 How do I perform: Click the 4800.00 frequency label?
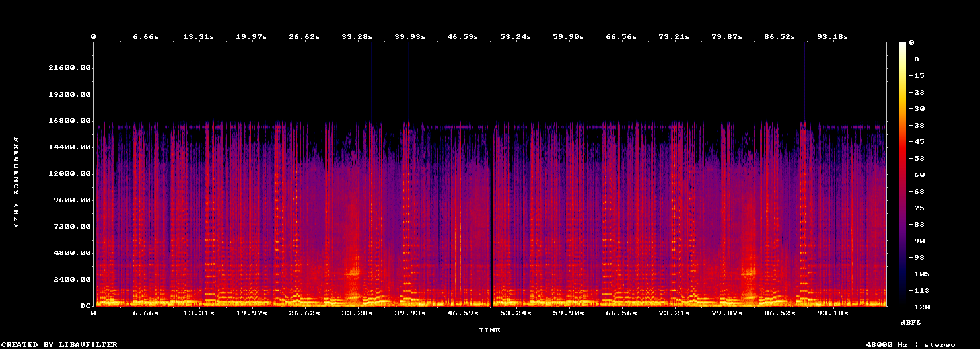(x=73, y=253)
